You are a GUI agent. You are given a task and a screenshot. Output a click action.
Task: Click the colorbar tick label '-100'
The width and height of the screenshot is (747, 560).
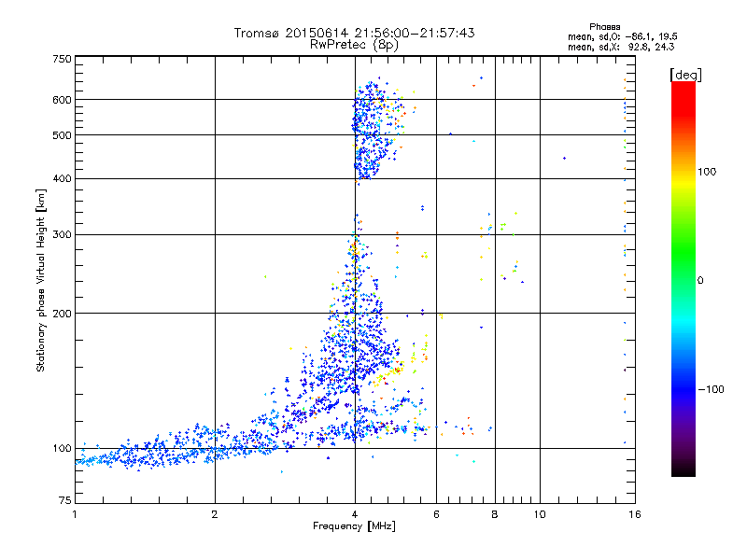pos(711,389)
